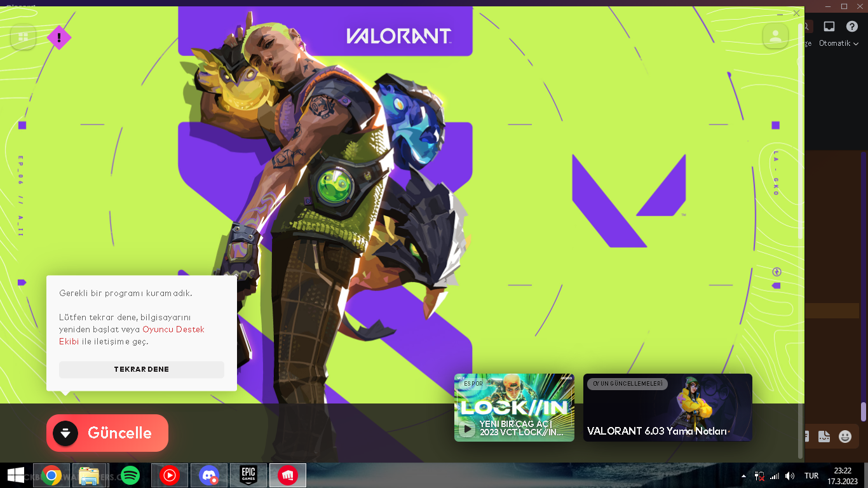Maximize the Discord window
This screenshot has height=488, width=868.
click(x=844, y=6)
